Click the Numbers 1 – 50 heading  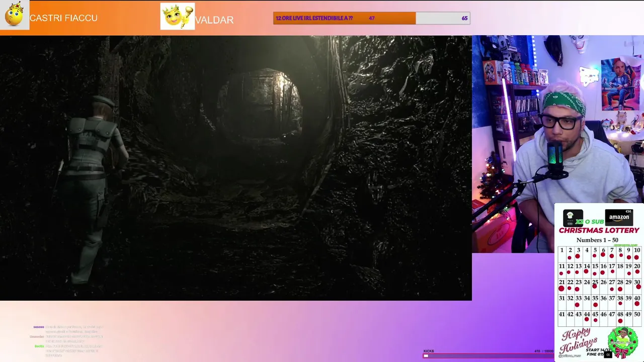[x=597, y=240]
